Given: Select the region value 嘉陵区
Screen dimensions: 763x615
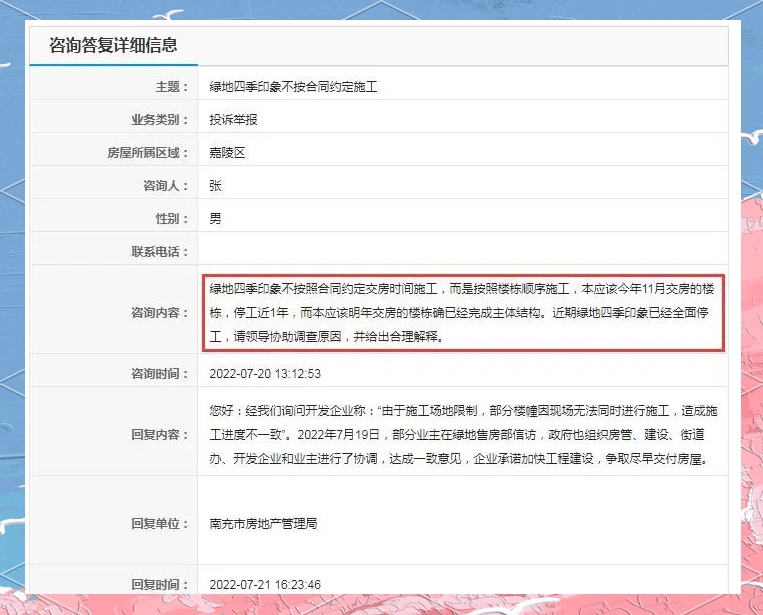Looking at the screenshot, I should 227,153.
